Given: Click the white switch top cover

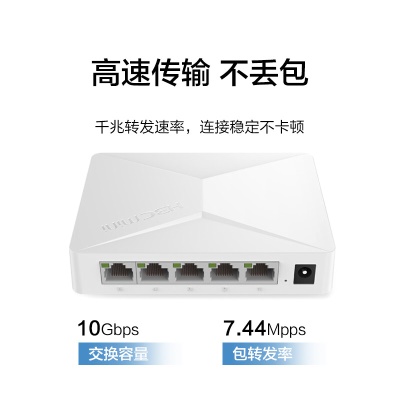Looking at the screenshot, I should (x=202, y=200).
